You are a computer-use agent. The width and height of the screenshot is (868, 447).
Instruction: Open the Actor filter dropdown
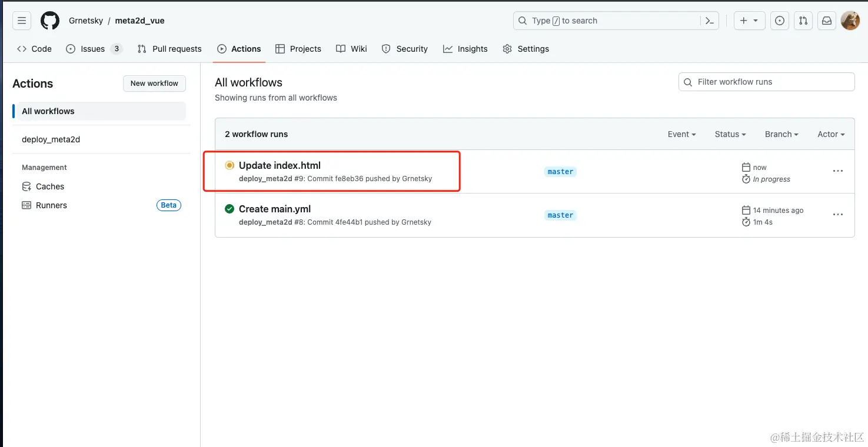(x=831, y=134)
